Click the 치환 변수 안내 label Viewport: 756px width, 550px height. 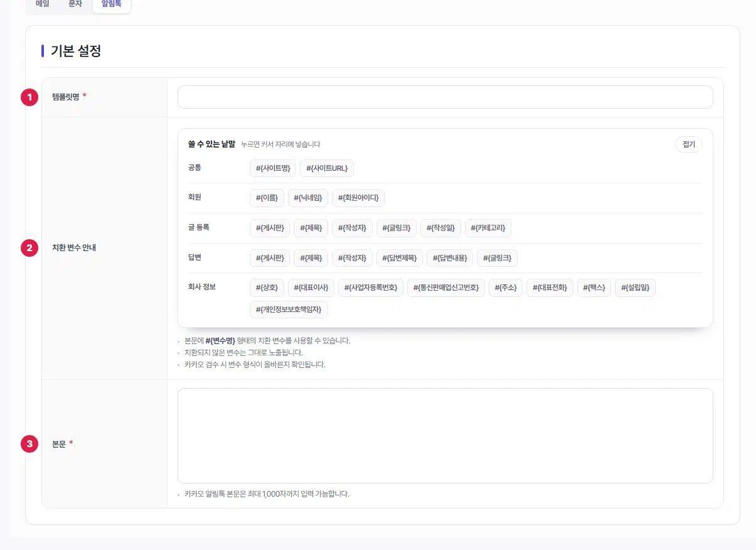point(73,247)
